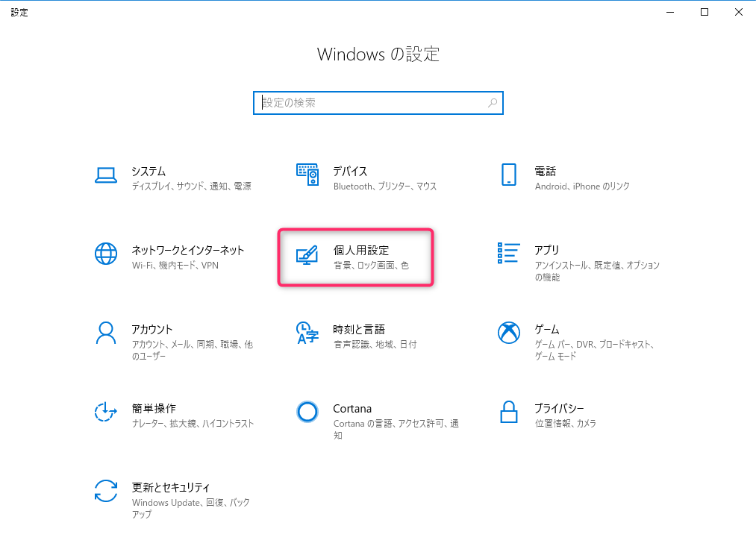Click description アカウント、メール、同期、職場
Viewport: 756px width, 558px height.
click(x=192, y=350)
